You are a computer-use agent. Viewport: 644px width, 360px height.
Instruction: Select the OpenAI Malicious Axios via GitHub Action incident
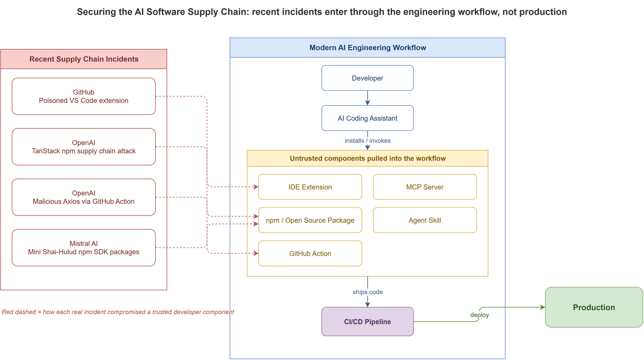(83, 197)
